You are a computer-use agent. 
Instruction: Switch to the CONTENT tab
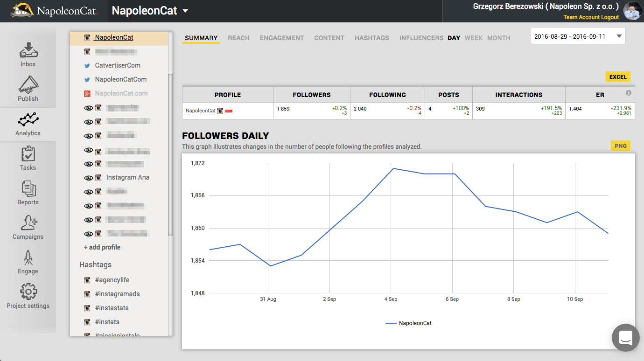(x=329, y=38)
